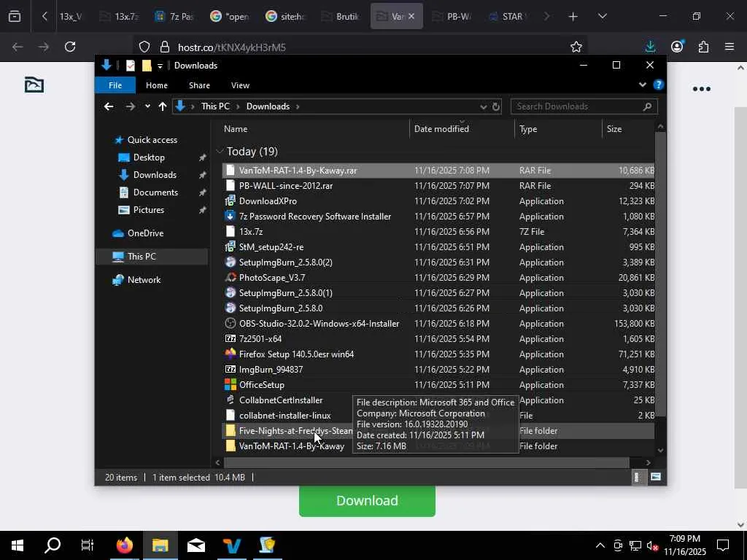
Task: Reload the hostr.co page
Action: click(x=70, y=47)
